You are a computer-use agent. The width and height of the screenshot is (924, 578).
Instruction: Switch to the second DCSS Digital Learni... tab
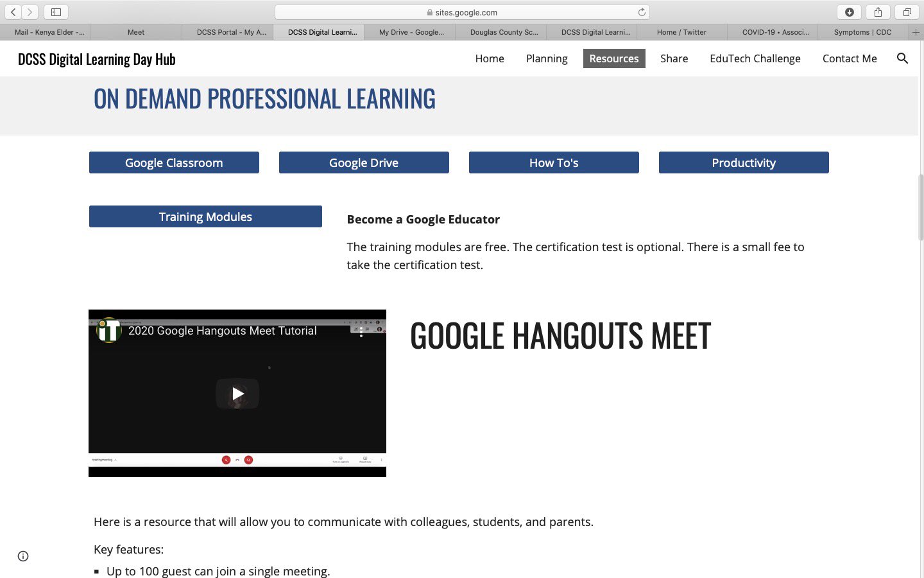[592, 32]
